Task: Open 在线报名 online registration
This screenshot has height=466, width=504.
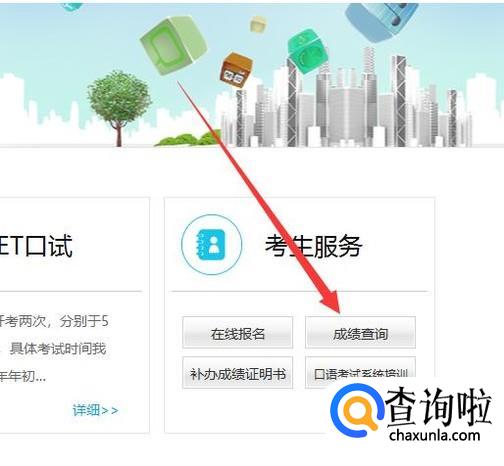Action: coord(238,333)
